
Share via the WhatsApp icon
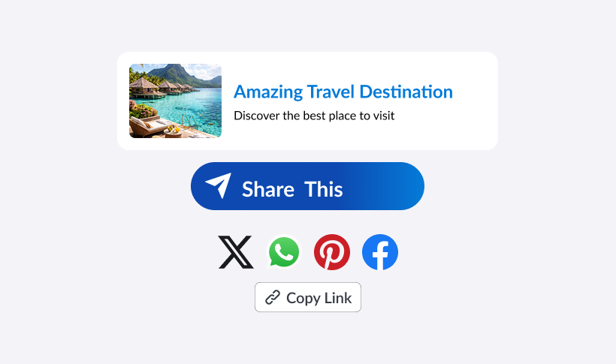284,251
